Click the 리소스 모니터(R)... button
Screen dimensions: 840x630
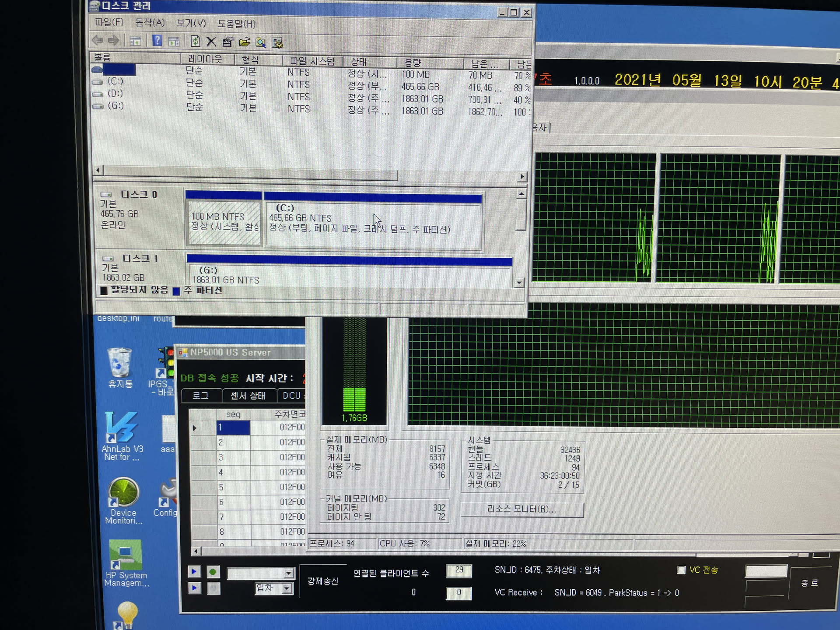[x=521, y=509]
